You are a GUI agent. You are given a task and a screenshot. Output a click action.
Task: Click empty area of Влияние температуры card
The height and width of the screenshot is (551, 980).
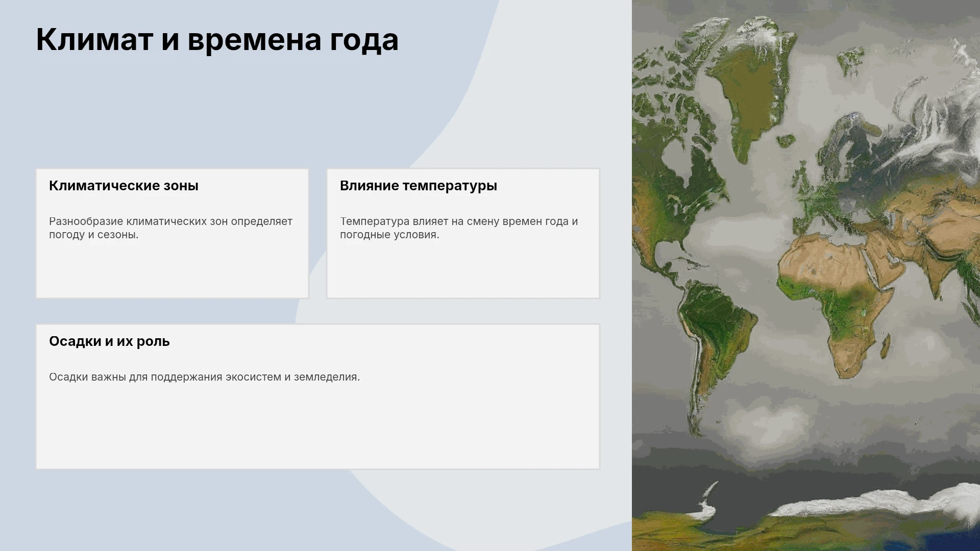463,270
